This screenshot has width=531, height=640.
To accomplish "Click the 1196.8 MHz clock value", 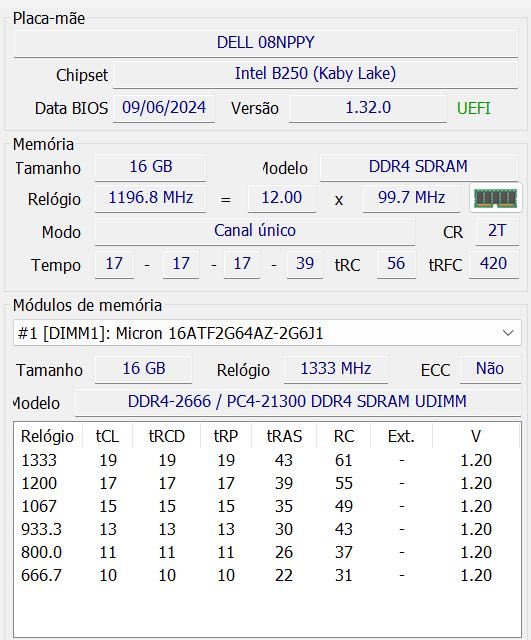I will point(151,198).
